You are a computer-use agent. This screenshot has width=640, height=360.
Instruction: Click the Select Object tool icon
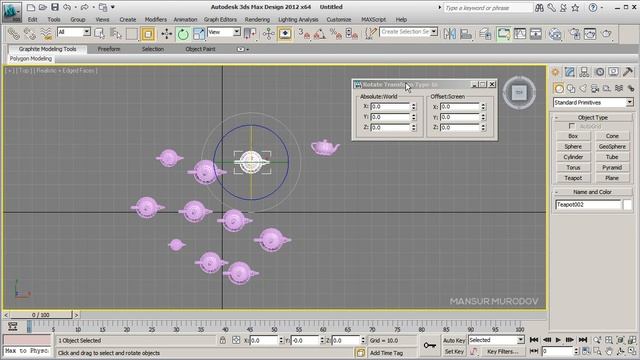click(x=99, y=33)
